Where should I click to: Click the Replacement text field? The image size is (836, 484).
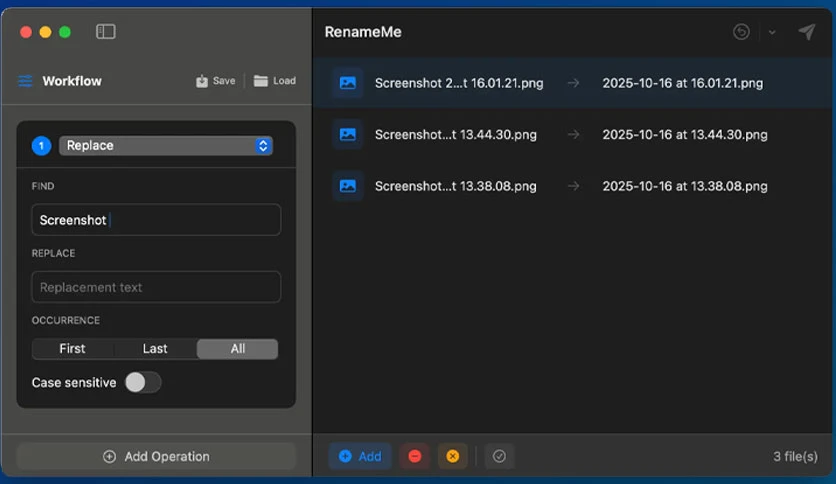[156, 287]
